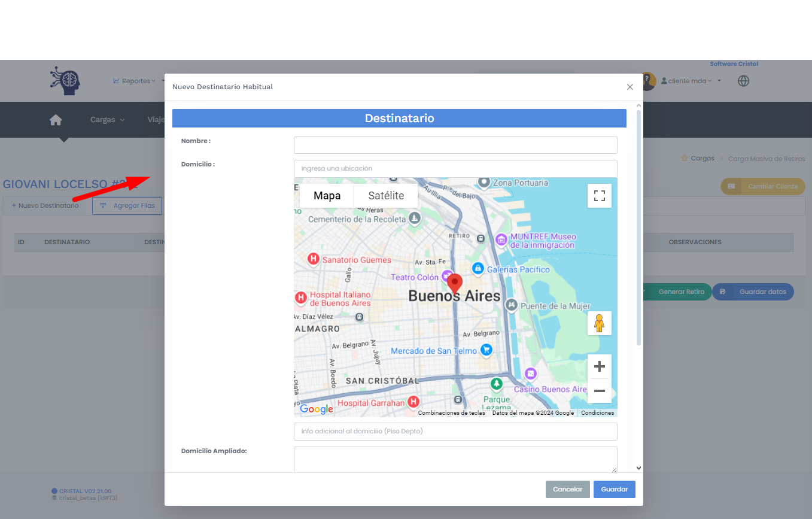Click the dialog's vertical scrollbar
Viewport: 812px width, 519px height.
point(638,227)
